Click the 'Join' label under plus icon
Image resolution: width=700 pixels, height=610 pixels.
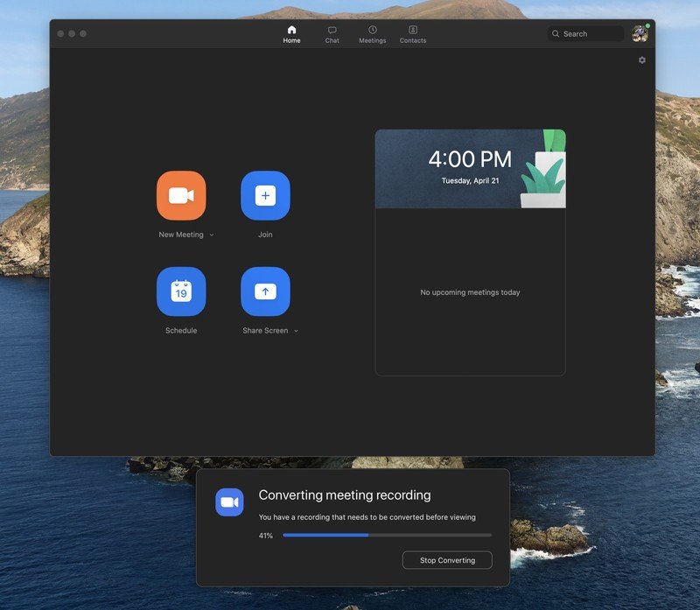(265, 235)
